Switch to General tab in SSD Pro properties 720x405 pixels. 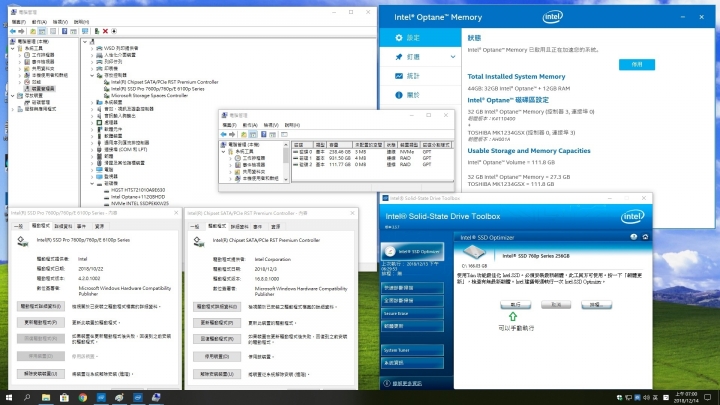[x=18, y=226]
